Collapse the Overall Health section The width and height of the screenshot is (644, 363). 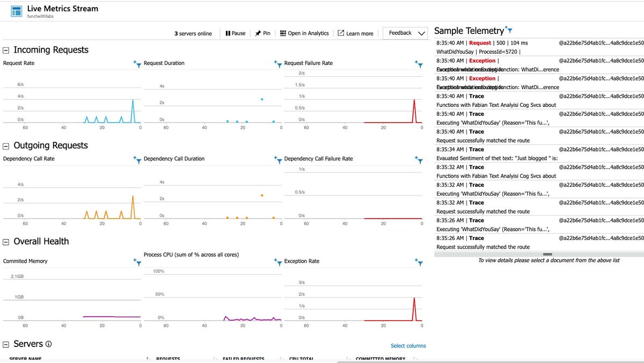pyautogui.click(x=6, y=242)
